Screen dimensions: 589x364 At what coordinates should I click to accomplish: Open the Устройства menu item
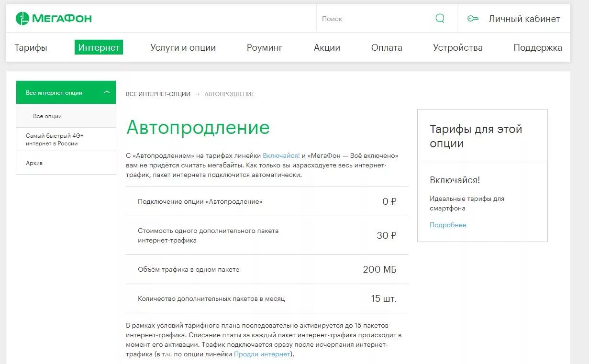457,47
